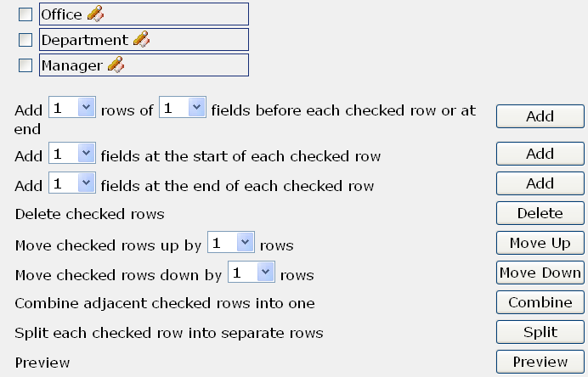Click the pencil edit icon beside Manager

coord(116,65)
